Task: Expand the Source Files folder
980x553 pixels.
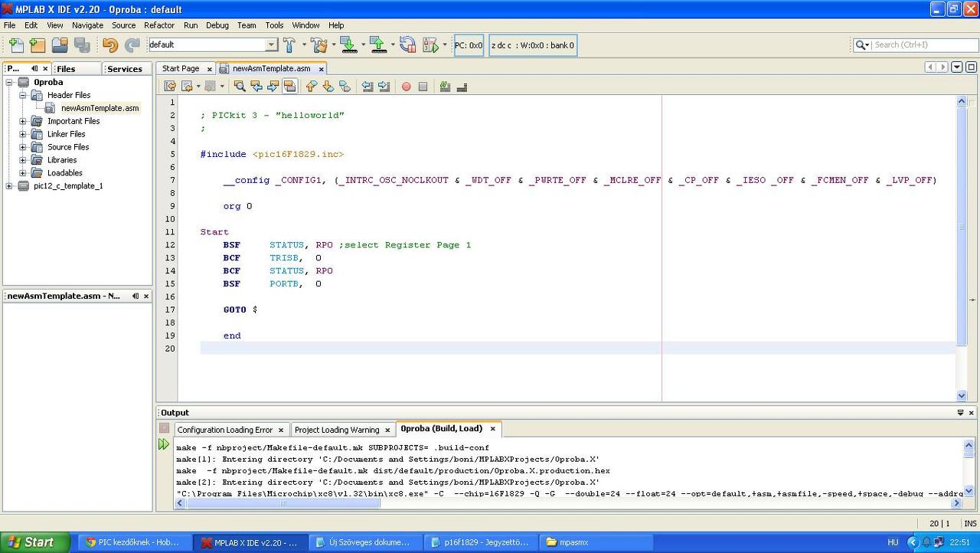Action: pos(23,147)
